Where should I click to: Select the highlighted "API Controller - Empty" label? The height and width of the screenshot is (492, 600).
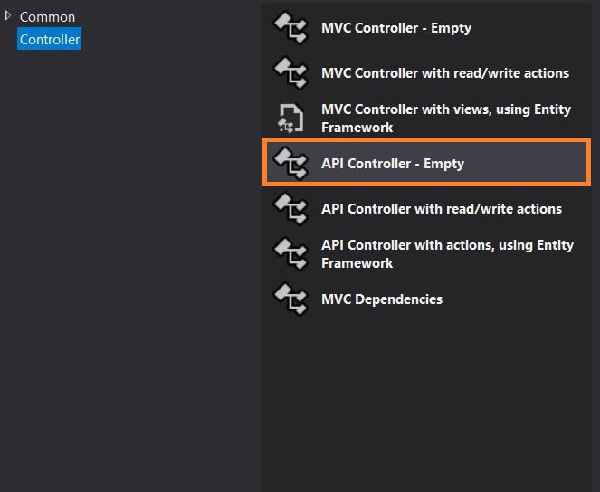392,163
